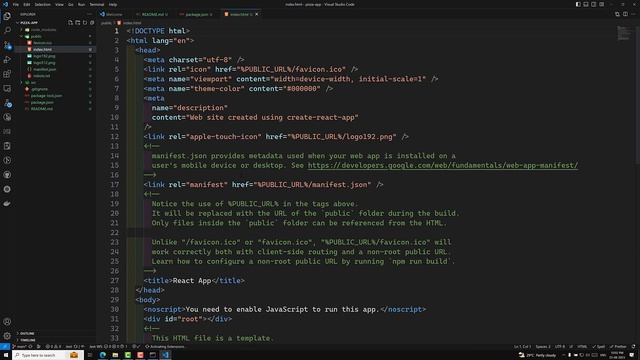
Task: Collapse the public folder
Action: point(55,36)
